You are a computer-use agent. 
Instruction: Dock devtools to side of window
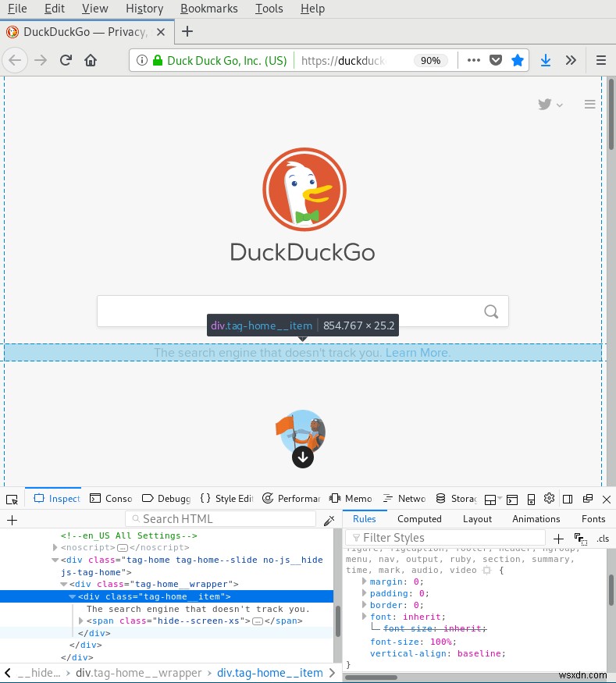click(x=568, y=500)
